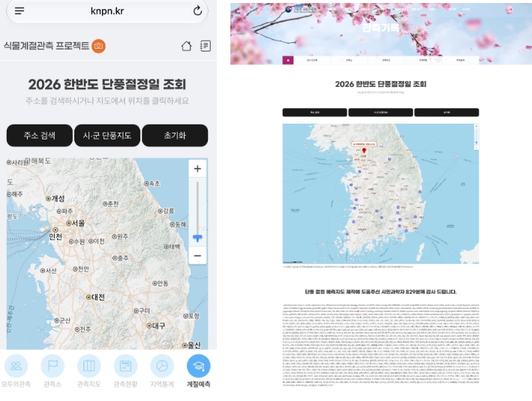Viewport: 532px width, 401px height.
Task: Click 서산 on the mobile map
Action: pos(48,271)
